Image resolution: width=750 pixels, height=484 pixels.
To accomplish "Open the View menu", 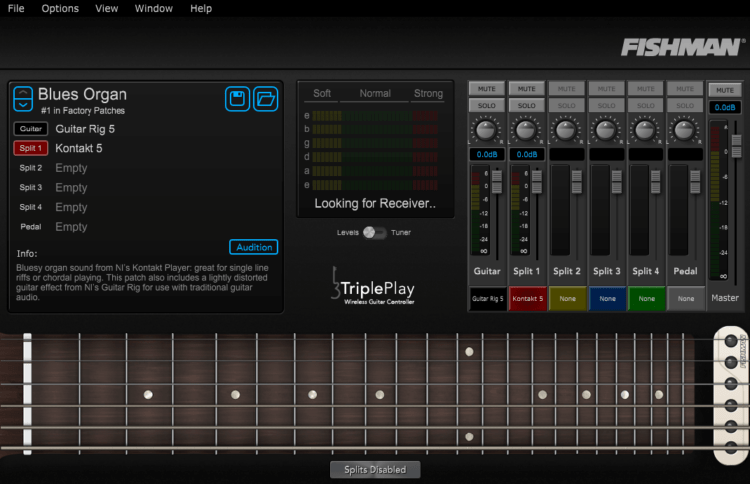I will tap(106, 8).
